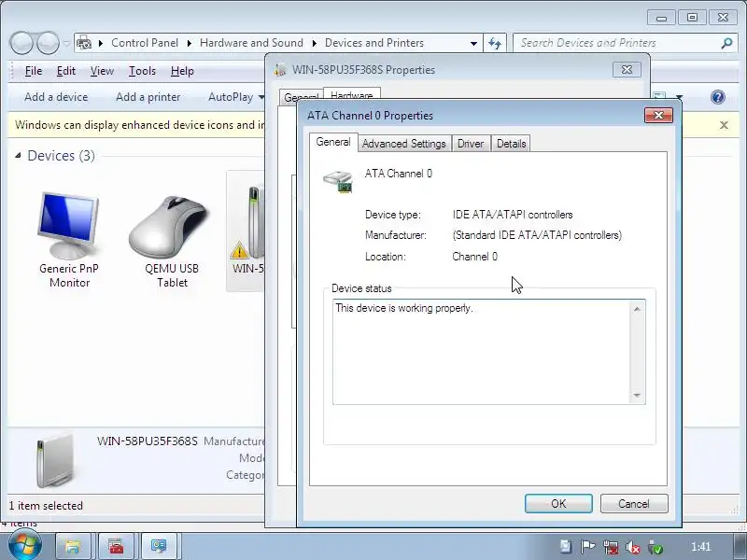Click Hardware and Sound in the breadcrumb
This screenshot has height=560, width=747.
point(251,43)
